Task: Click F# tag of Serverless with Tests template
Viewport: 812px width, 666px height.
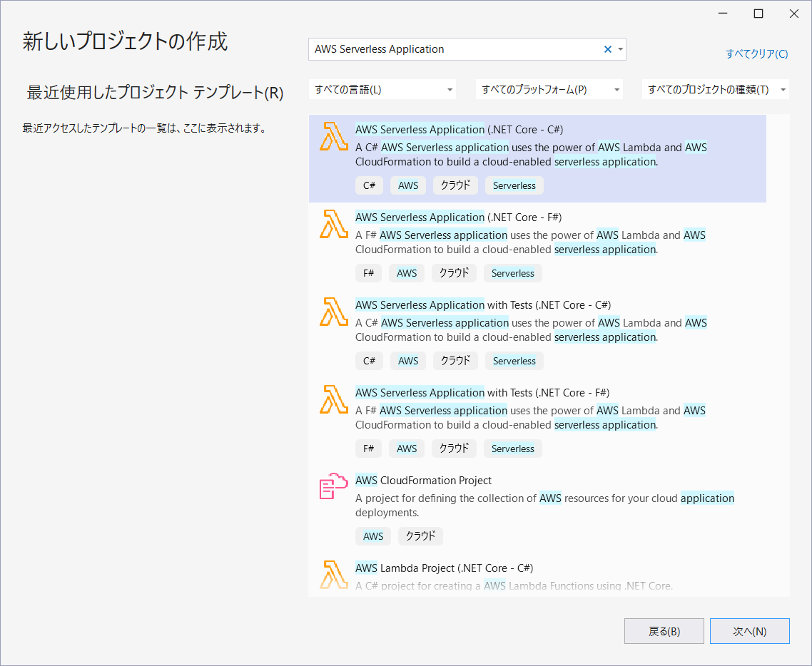Action: (368, 449)
